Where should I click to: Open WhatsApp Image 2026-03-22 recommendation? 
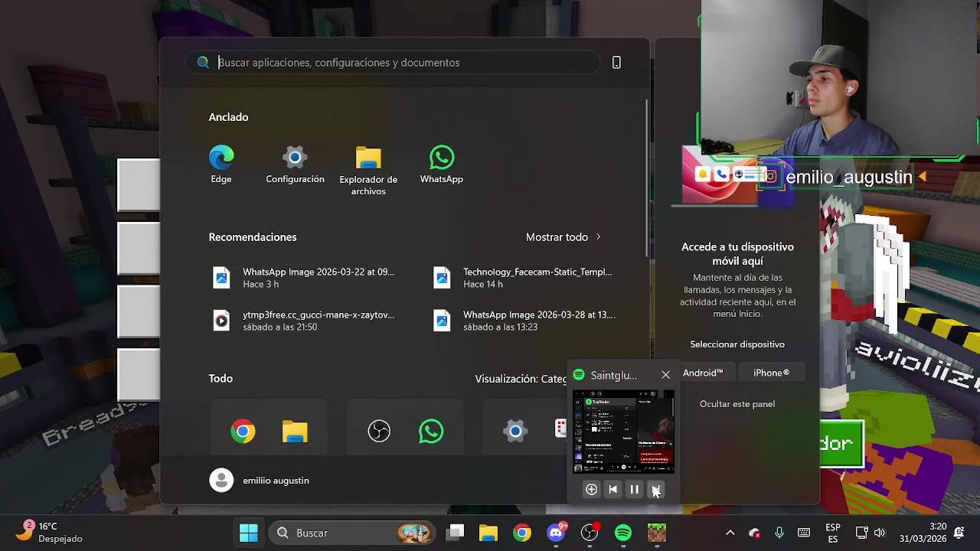pyautogui.click(x=304, y=278)
